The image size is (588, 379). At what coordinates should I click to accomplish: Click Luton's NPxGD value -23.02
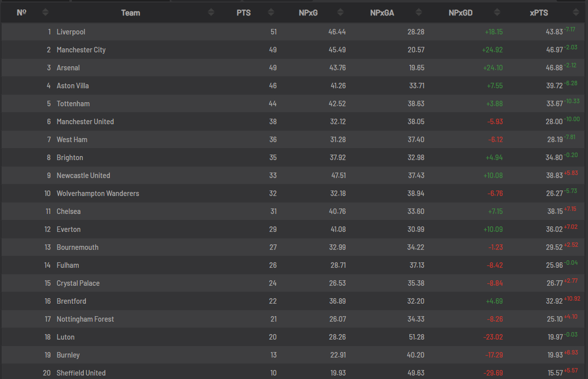(x=493, y=337)
